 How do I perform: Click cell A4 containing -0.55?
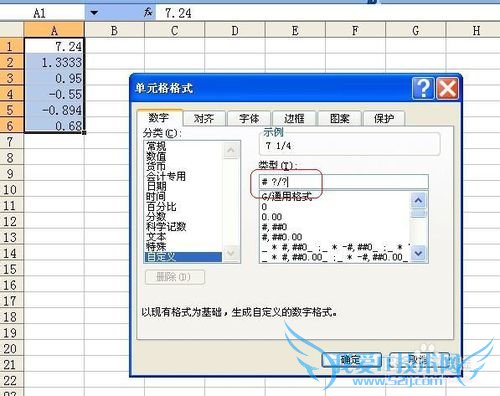[x=54, y=94]
